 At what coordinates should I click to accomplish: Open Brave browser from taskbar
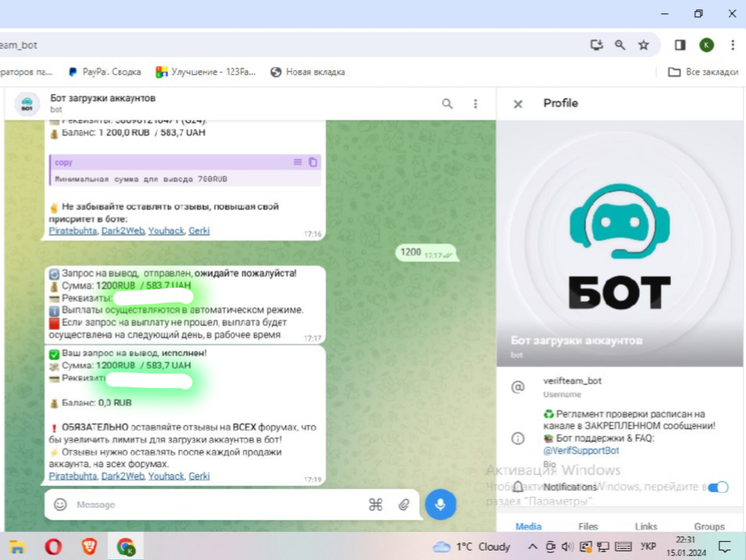89,547
